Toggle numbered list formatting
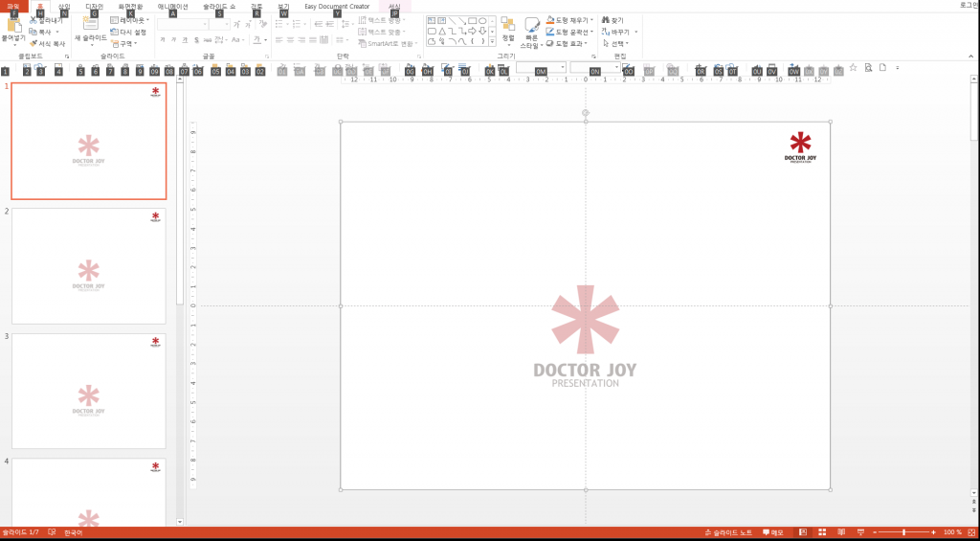This screenshot has width=980, height=541. [x=299, y=24]
